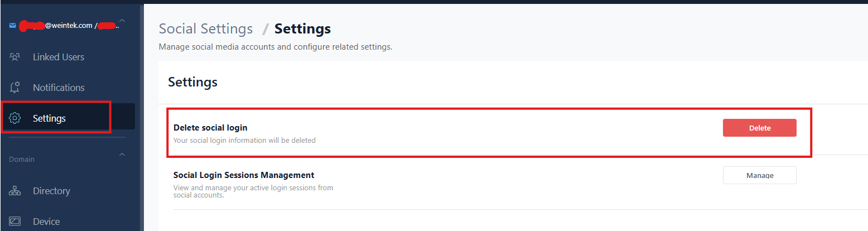
Task: Open the Linked Users menu item
Action: click(59, 57)
